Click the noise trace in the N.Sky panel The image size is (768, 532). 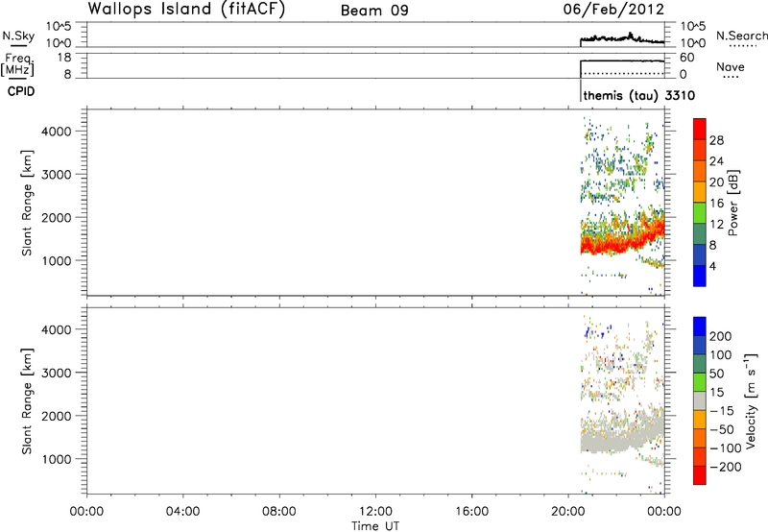tap(622, 38)
